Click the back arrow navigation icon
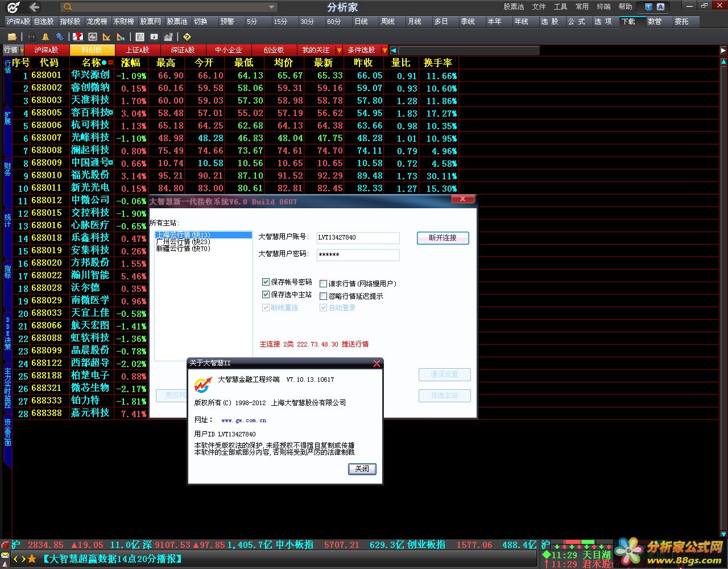The width and height of the screenshot is (728, 569). [35, 7]
